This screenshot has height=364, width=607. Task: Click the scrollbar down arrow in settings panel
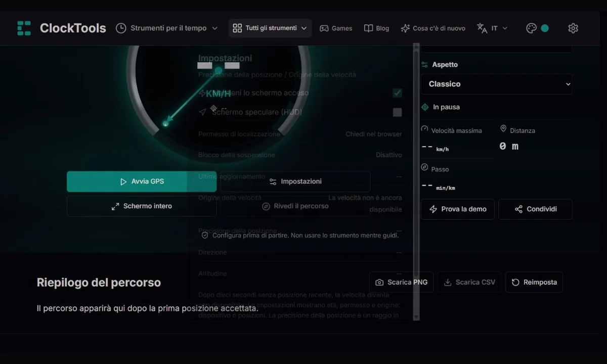tap(416, 317)
